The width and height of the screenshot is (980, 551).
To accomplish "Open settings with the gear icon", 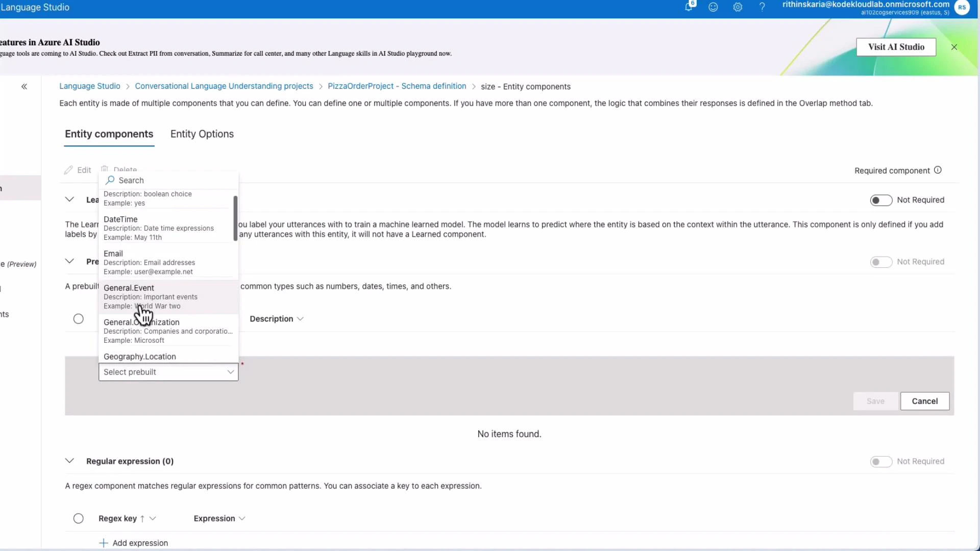I will pyautogui.click(x=738, y=7).
